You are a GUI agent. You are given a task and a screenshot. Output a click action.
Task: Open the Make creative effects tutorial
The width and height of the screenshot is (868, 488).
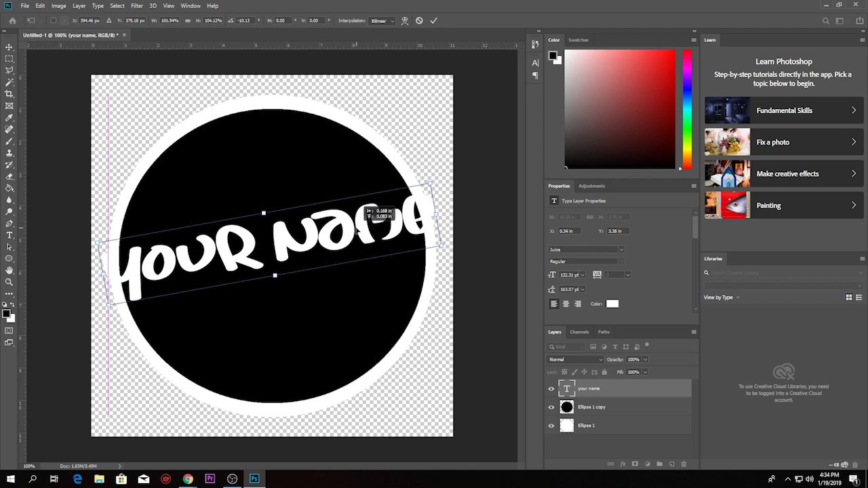click(x=783, y=174)
